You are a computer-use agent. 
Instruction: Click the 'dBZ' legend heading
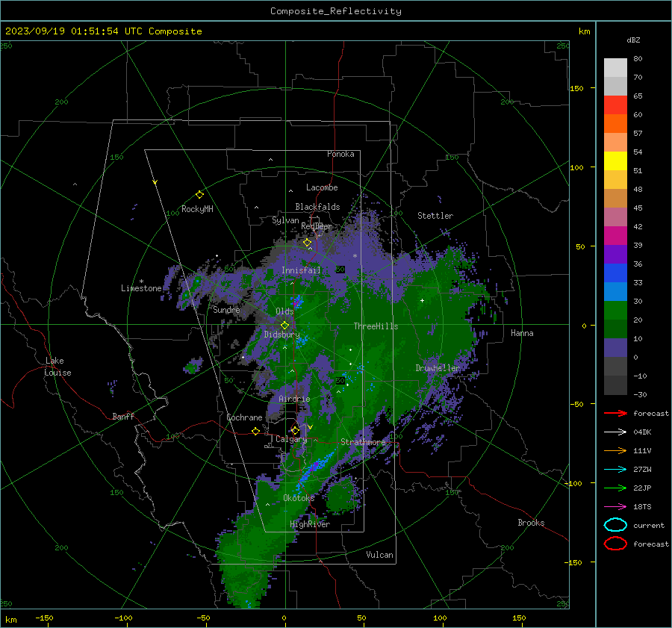click(633, 40)
